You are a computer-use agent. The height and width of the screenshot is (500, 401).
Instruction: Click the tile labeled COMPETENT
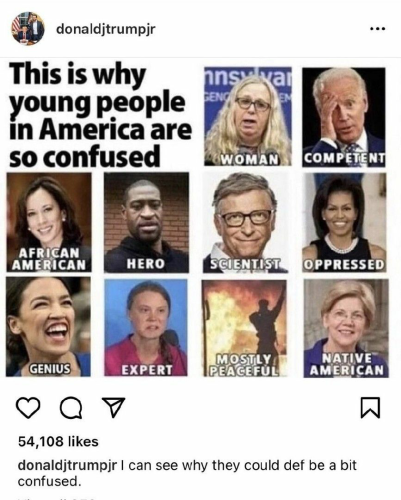tap(344, 117)
